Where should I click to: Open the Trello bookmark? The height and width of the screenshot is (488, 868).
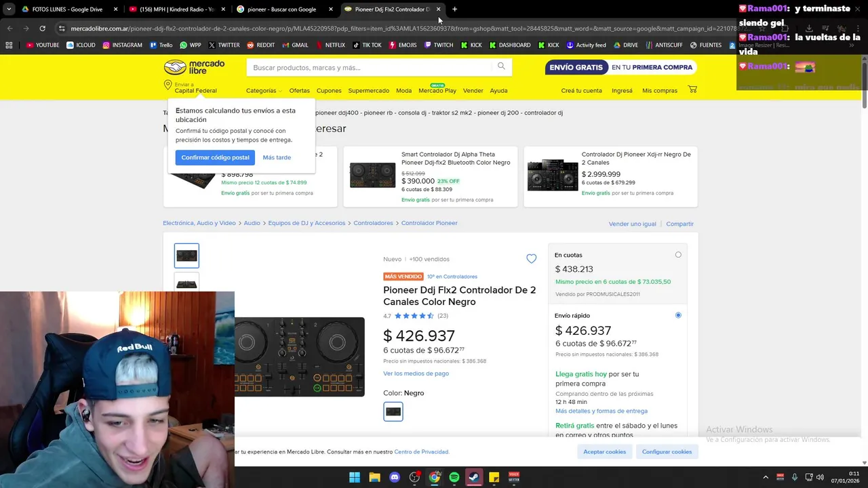pyautogui.click(x=161, y=45)
